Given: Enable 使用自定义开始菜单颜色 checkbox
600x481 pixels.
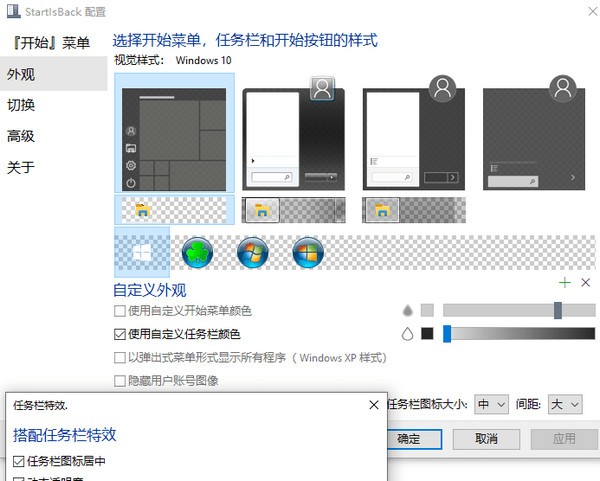Looking at the screenshot, I should [x=120, y=311].
